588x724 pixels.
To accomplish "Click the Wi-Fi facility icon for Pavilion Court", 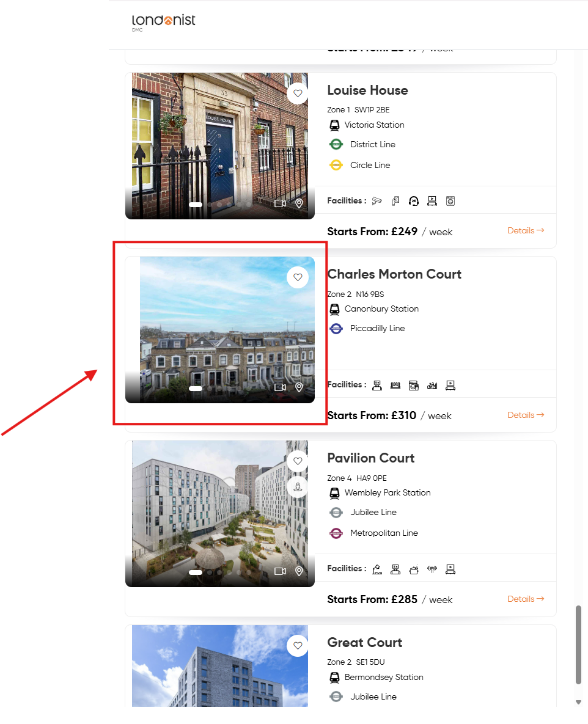I will click(x=432, y=569).
